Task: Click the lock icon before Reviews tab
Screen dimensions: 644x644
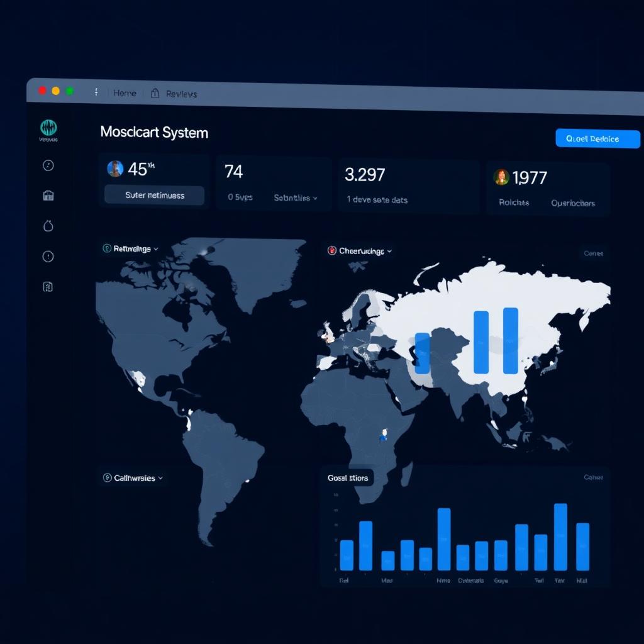Action: (x=155, y=93)
